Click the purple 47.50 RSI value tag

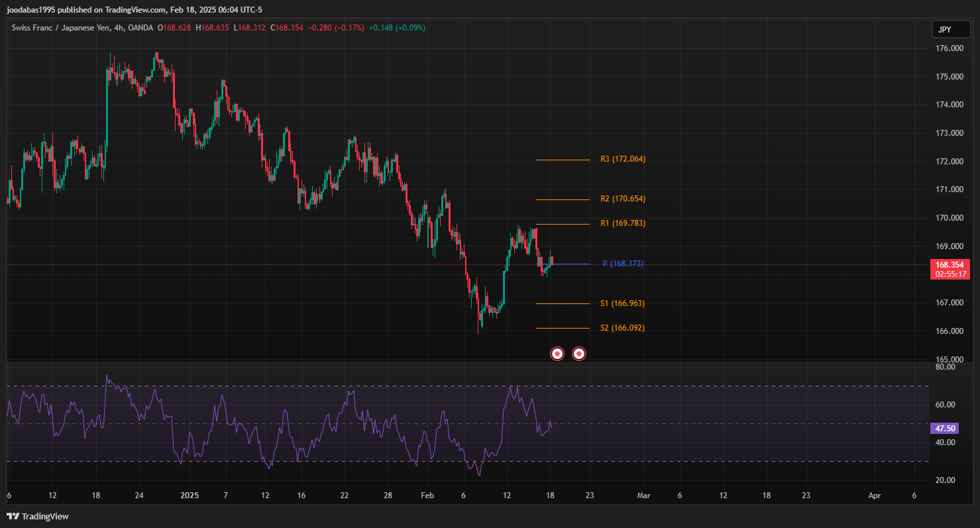click(944, 429)
